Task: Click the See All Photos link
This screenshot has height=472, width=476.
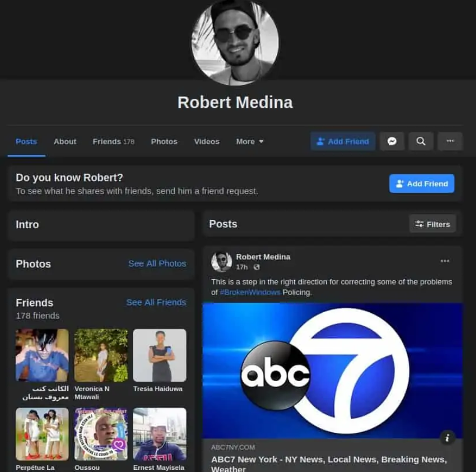Action: point(157,263)
